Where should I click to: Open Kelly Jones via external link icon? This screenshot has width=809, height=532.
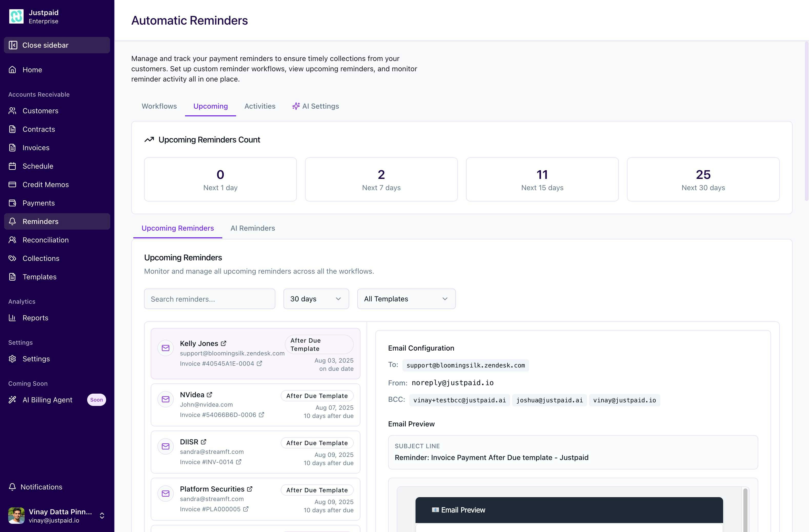point(224,343)
